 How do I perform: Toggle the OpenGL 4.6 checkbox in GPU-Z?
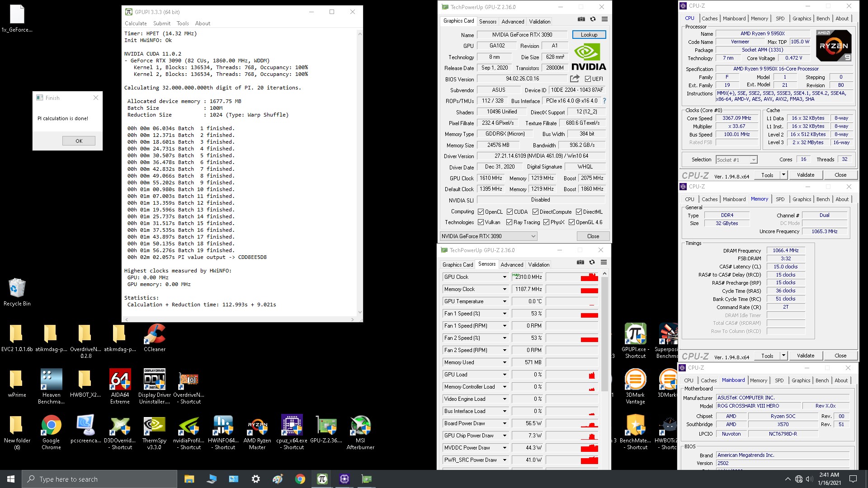(x=571, y=222)
